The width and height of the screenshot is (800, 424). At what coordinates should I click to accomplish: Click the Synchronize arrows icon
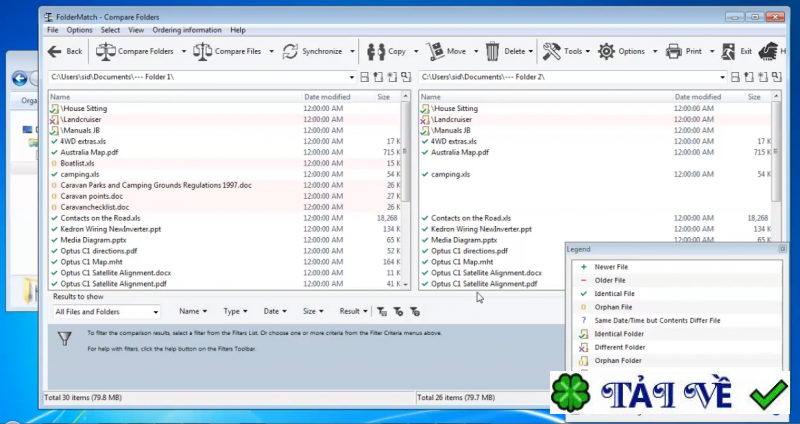[x=291, y=51]
